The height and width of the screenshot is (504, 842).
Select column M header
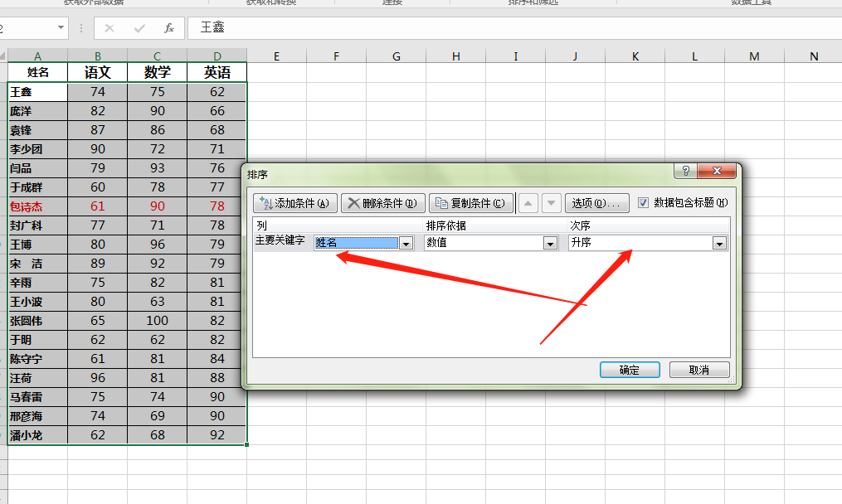click(754, 56)
